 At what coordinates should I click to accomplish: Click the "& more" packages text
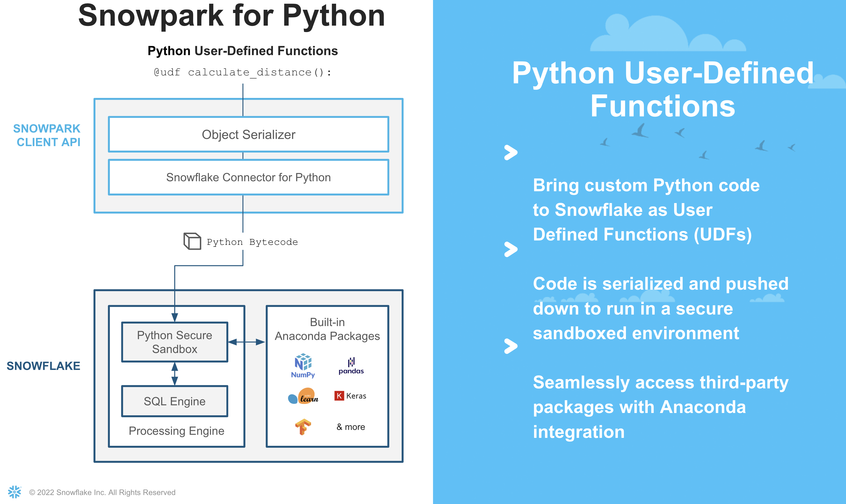coord(351,427)
